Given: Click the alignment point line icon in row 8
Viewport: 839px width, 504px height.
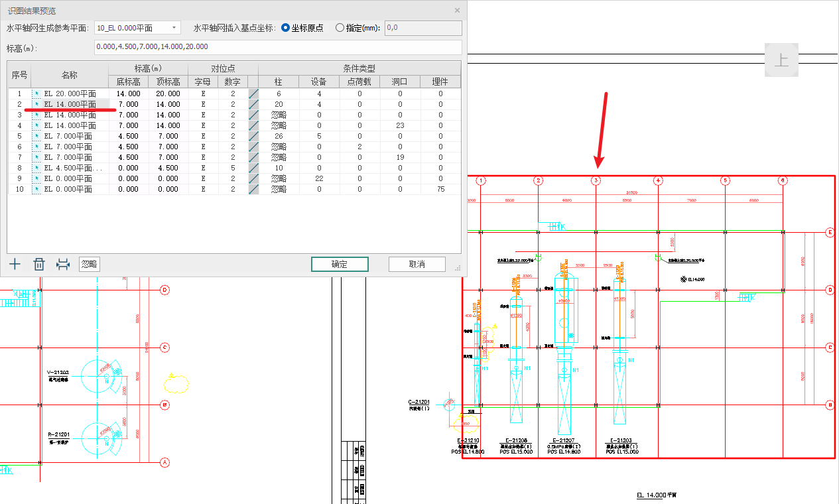Looking at the screenshot, I should [253, 168].
